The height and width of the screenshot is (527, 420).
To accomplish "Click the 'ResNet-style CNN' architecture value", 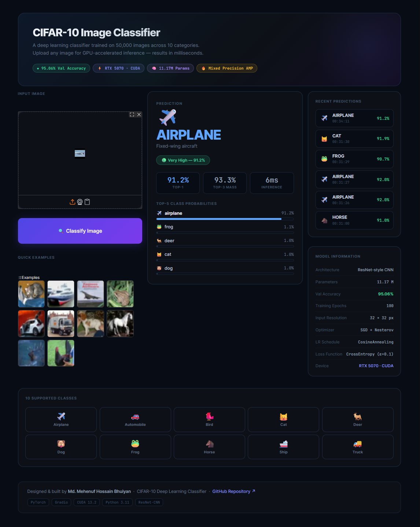I will (376, 270).
